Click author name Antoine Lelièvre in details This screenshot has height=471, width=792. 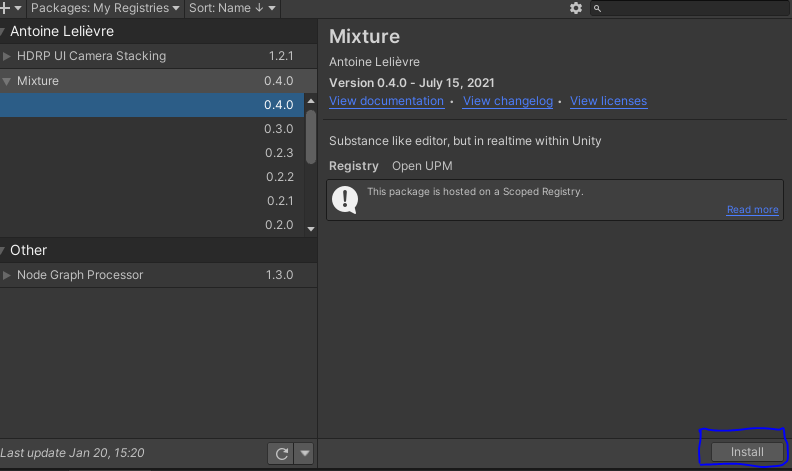coord(374,62)
